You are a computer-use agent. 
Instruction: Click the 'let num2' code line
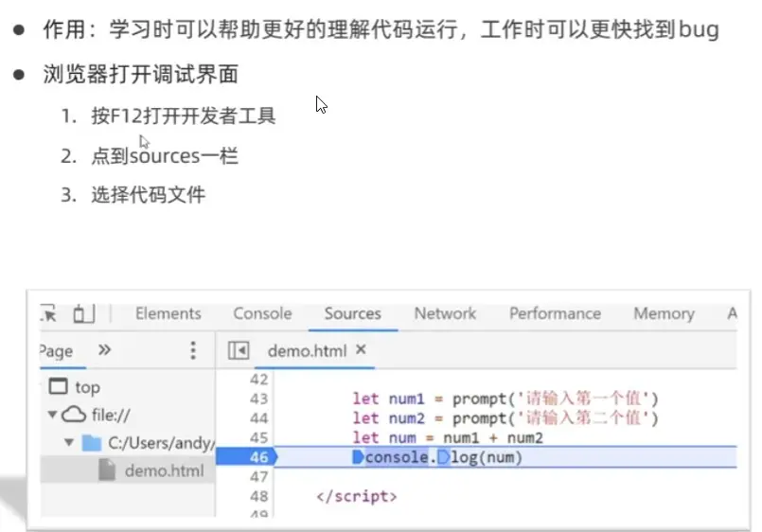click(x=505, y=418)
